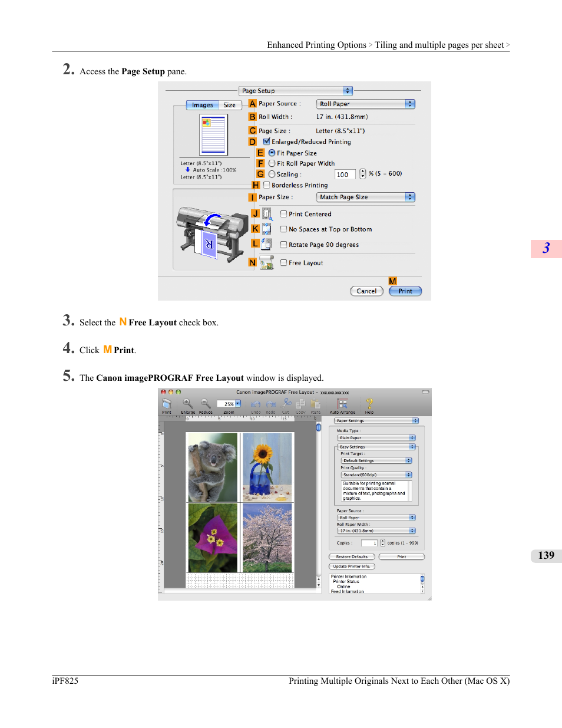Screen dimensions: 562x728
Task: Enable Print Centered checkbox
Action: (283, 214)
